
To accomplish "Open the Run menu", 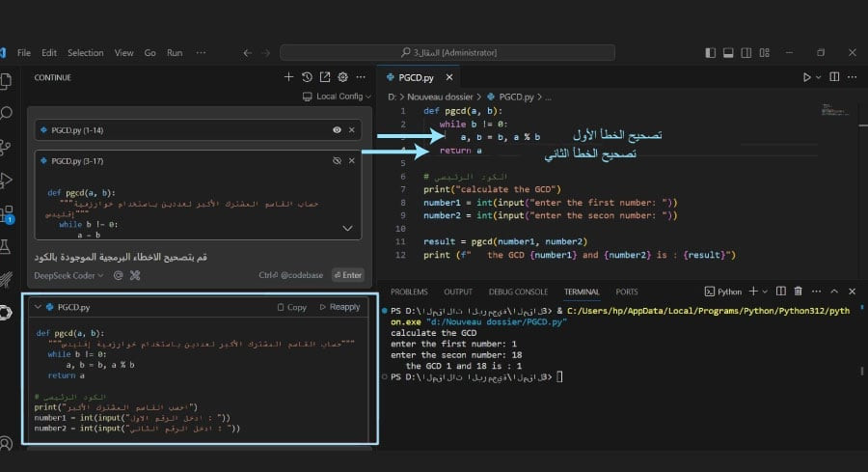I will pos(175,53).
